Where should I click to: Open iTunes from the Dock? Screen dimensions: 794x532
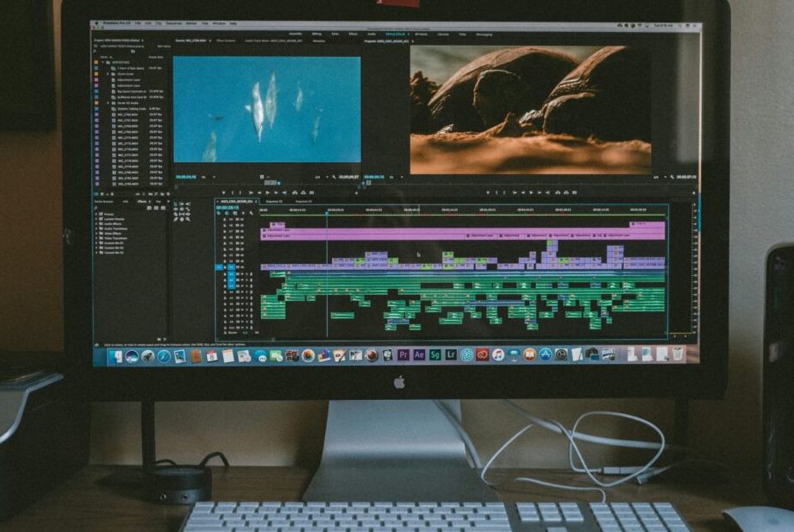pos(498,354)
